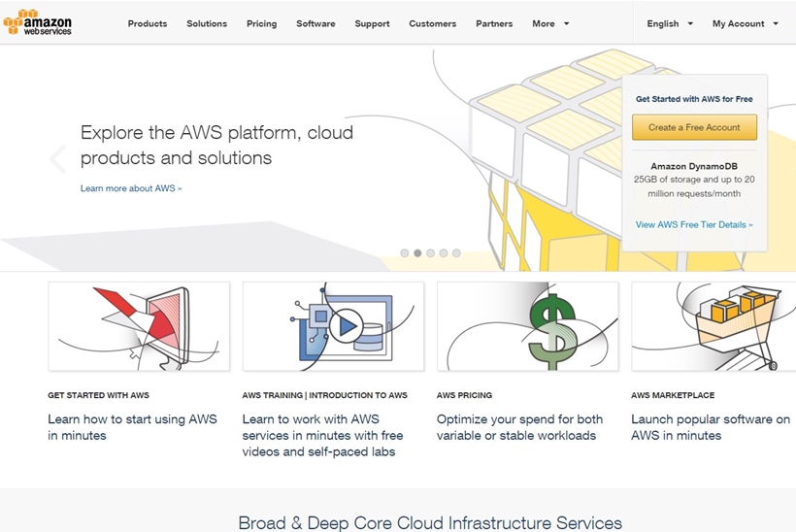Click the AWS PRICING heading
This screenshot has width=796, height=532.
point(465,395)
